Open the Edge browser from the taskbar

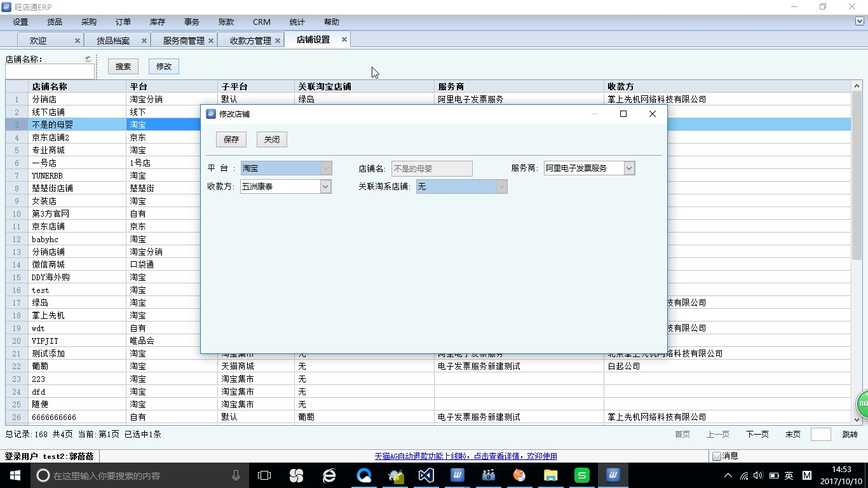click(329, 475)
